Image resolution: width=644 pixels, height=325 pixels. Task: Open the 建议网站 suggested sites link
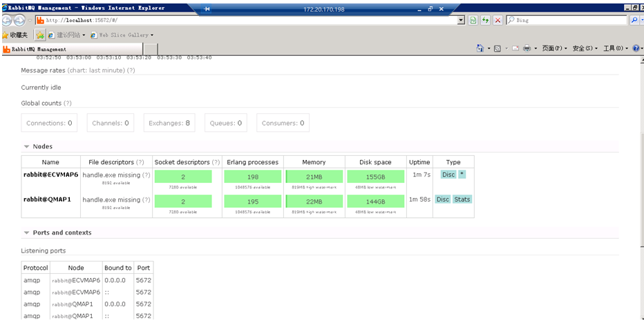66,35
